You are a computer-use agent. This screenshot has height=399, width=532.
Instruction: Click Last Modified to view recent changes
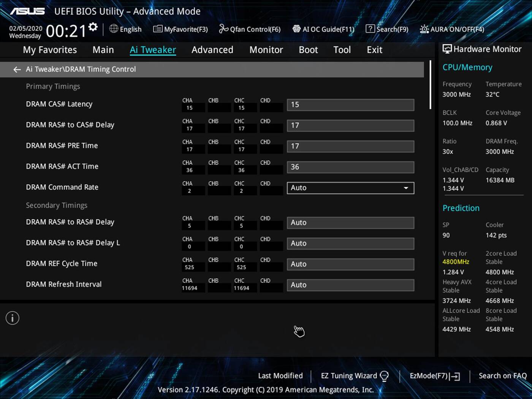(x=280, y=375)
